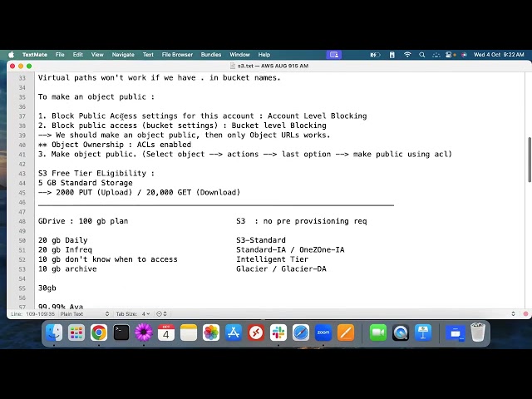Click the macro record red dot button
The height and width of the screenshot is (399, 532).
coord(525,314)
